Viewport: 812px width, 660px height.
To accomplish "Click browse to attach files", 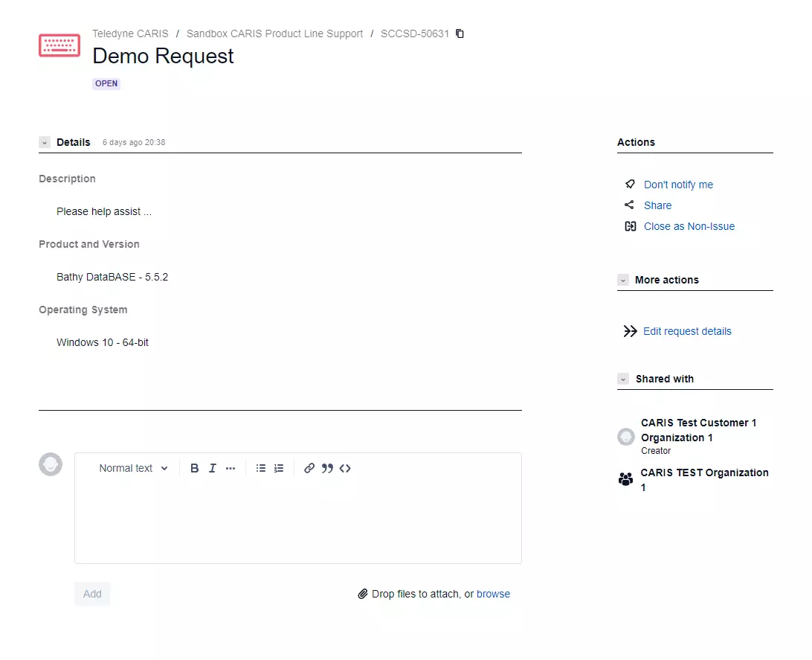I will [493, 594].
